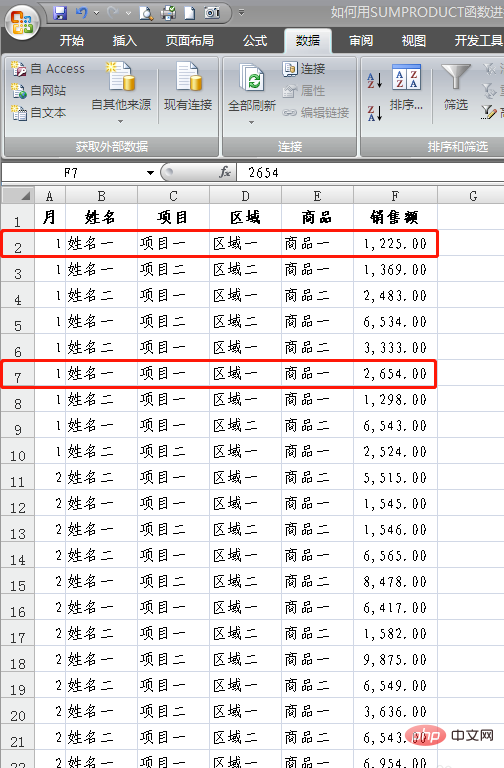Select column G header
The height and width of the screenshot is (768, 504).
[x=472, y=196]
